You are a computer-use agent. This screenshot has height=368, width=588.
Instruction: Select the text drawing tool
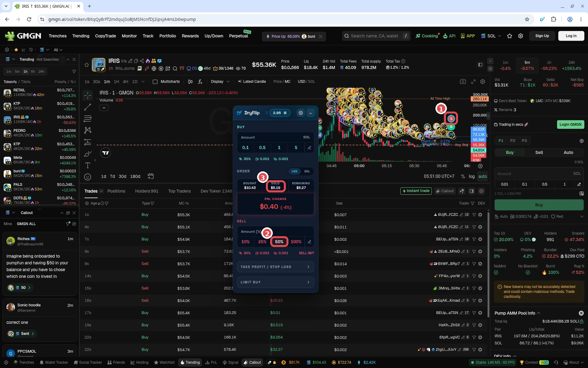tap(87, 165)
